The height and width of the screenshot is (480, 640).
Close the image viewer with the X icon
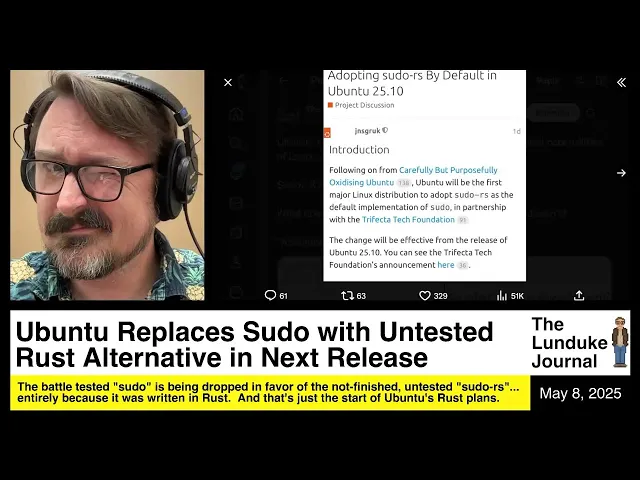tap(228, 82)
